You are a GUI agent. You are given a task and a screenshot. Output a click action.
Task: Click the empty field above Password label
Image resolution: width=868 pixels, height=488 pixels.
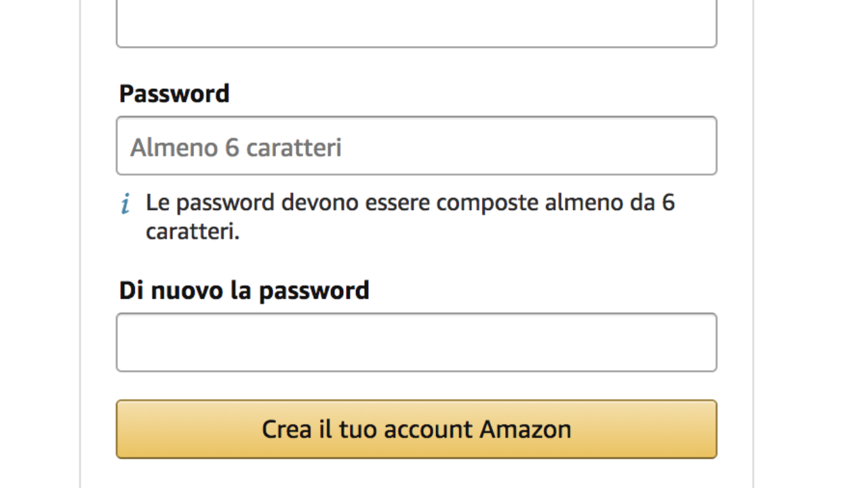click(416, 24)
